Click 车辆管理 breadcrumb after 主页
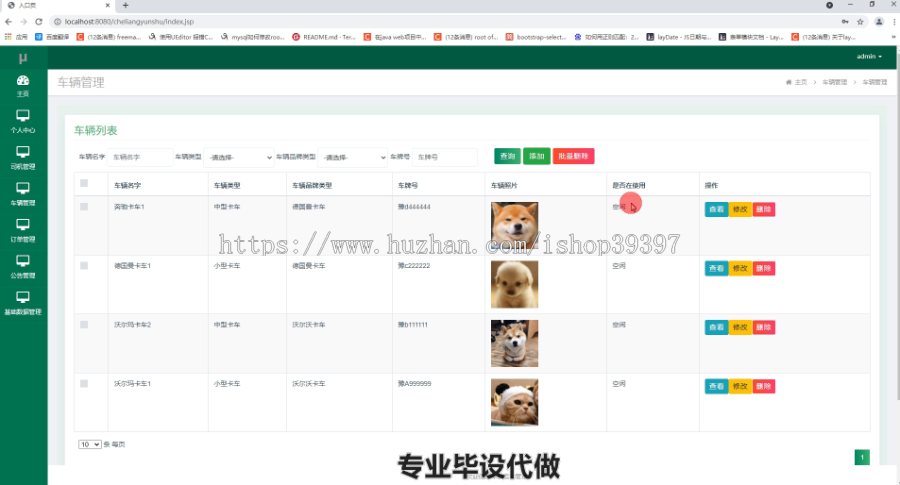This screenshot has width=900, height=485. coord(834,82)
